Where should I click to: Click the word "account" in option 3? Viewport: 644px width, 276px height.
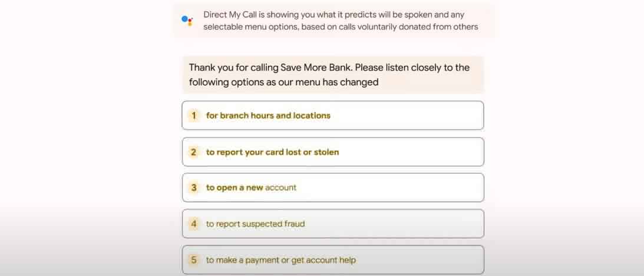[x=280, y=188]
